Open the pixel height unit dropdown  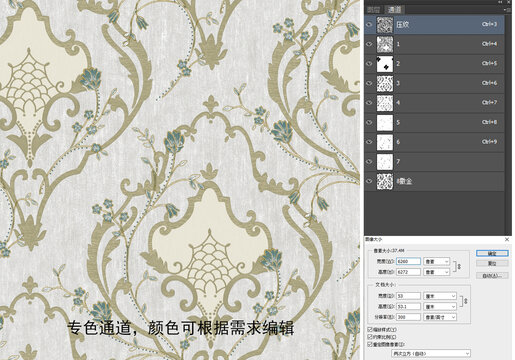[437, 272]
